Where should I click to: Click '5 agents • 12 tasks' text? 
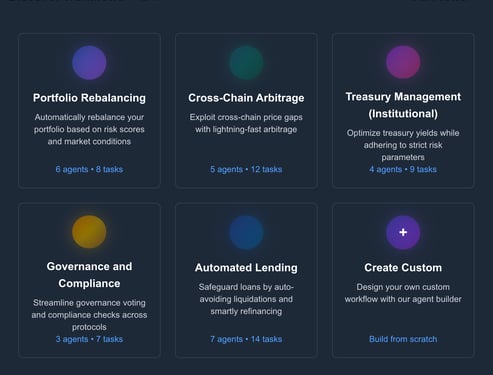click(x=246, y=169)
